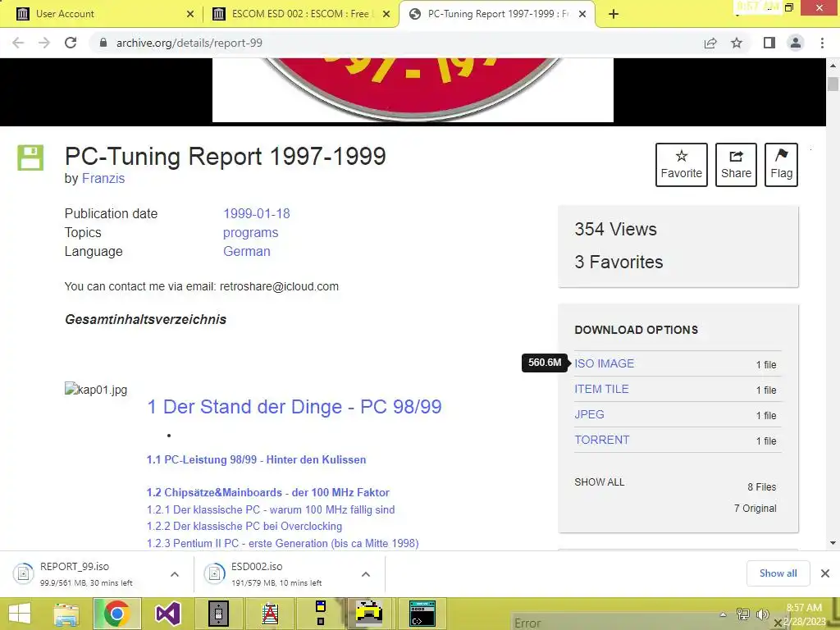Open the Windows Start menu
Image resolution: width=840 pixels, height=630 pixels.
[x=20, y=614]
